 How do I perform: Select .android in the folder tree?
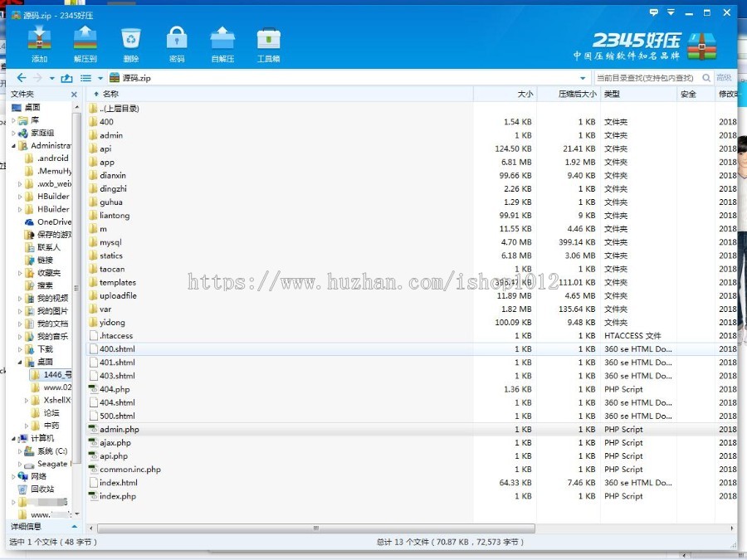(x=47, y=158)
